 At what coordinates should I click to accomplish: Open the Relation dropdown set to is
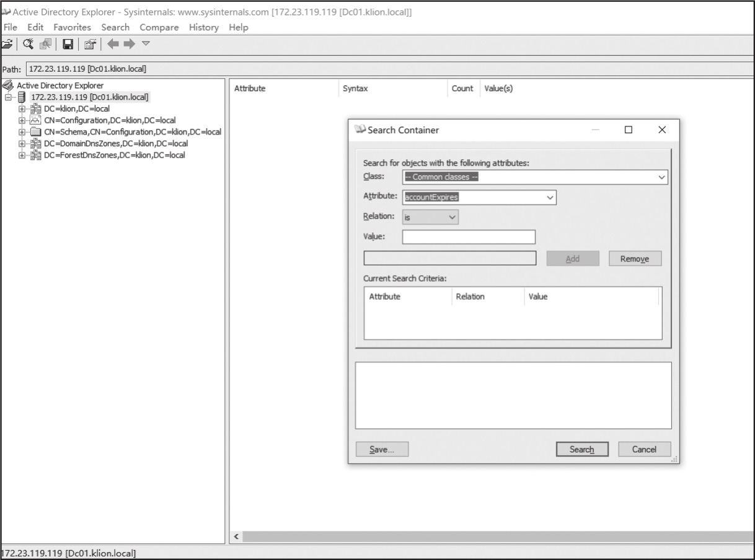coord(452,217)
